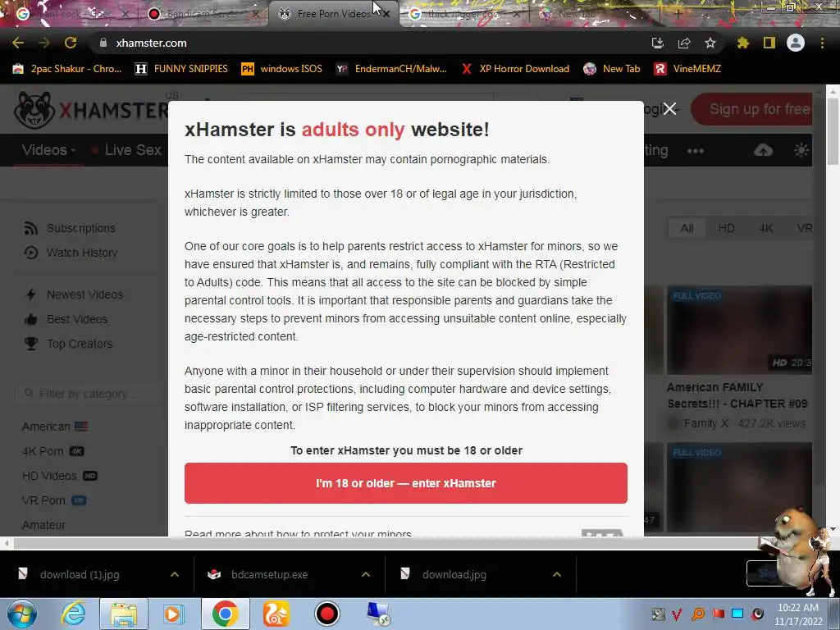Viewport: 840px width, 630px height.
Task: Open UC Browser from the taskbar
Action: pyautogui.click(x=276, y=614)
